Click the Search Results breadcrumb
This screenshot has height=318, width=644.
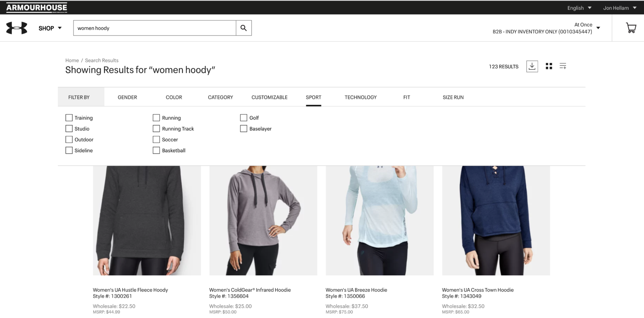pos(101,60)
